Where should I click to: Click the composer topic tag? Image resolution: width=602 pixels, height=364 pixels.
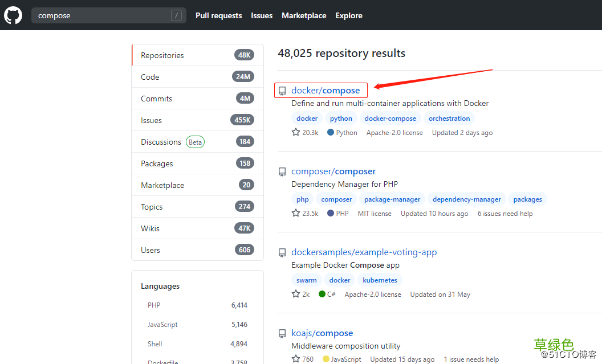[336, 199]
